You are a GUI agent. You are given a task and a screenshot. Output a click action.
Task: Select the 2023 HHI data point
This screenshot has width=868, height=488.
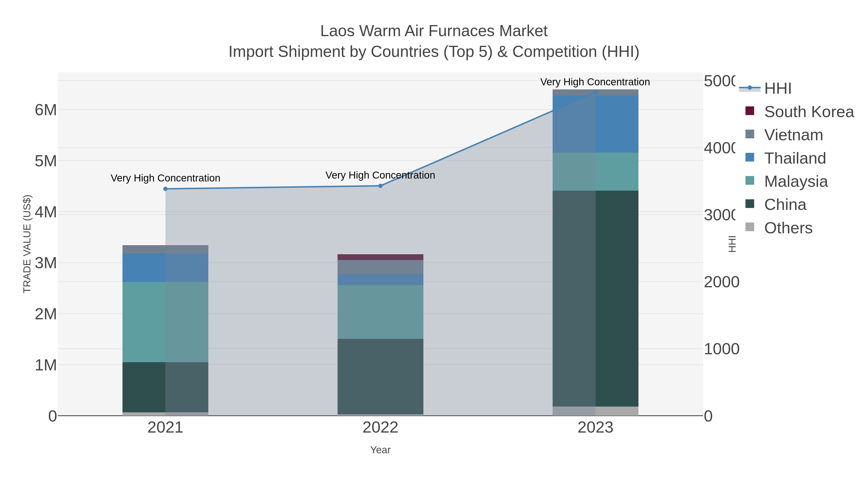pos(595,92)
